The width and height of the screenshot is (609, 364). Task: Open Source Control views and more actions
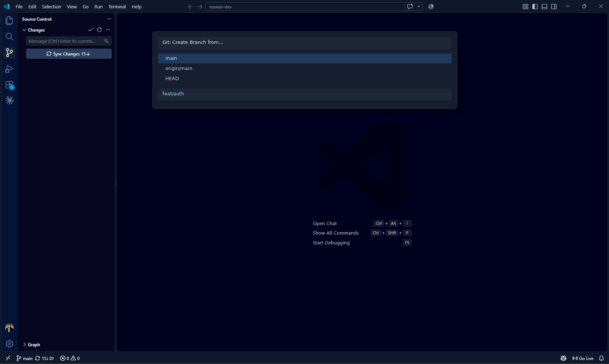click(x=109, y=19)
